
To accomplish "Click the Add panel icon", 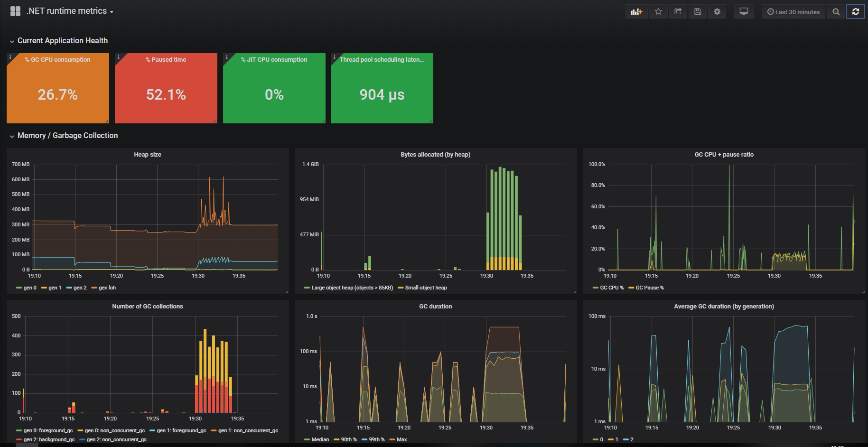I will coord(636,12).
